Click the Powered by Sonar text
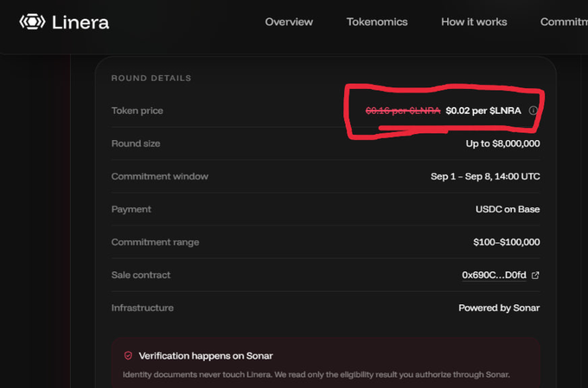 [499, 308]
